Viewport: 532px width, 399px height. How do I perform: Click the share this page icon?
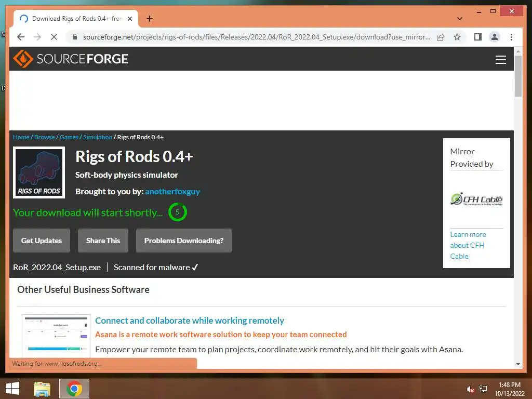441,37
